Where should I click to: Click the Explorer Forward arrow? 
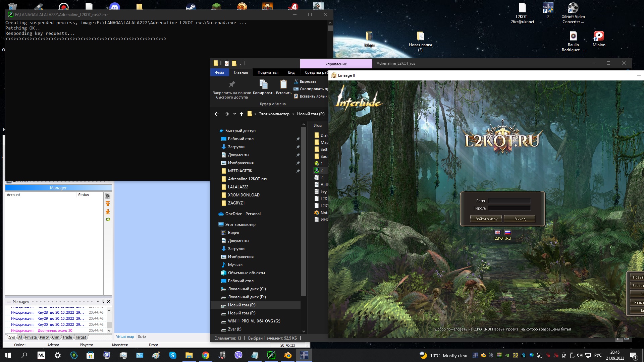coord(227,114)
